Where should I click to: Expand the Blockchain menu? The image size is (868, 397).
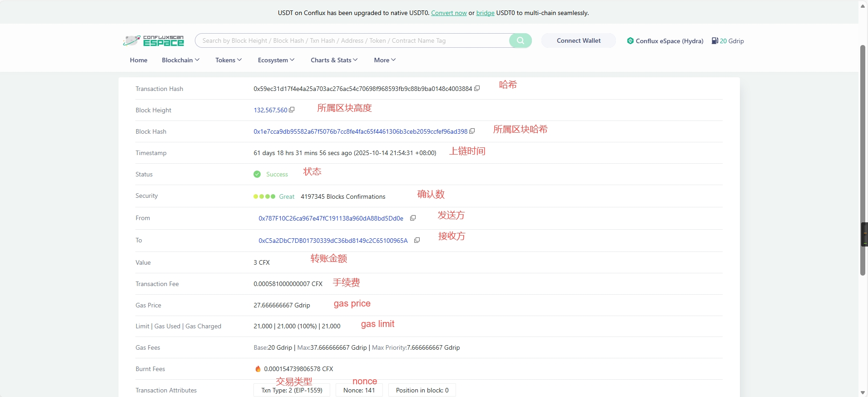tap(180, 60)
